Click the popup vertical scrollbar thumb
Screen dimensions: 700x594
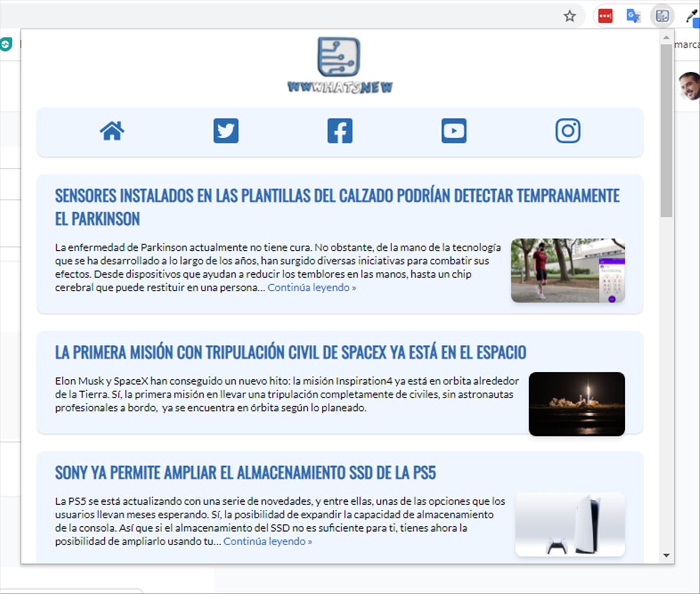tap(667, 130)
